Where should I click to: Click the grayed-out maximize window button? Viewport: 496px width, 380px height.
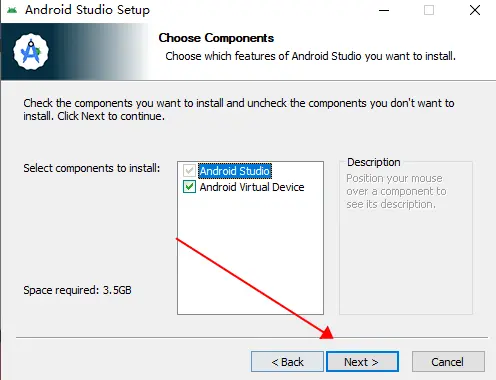point(429,10)
